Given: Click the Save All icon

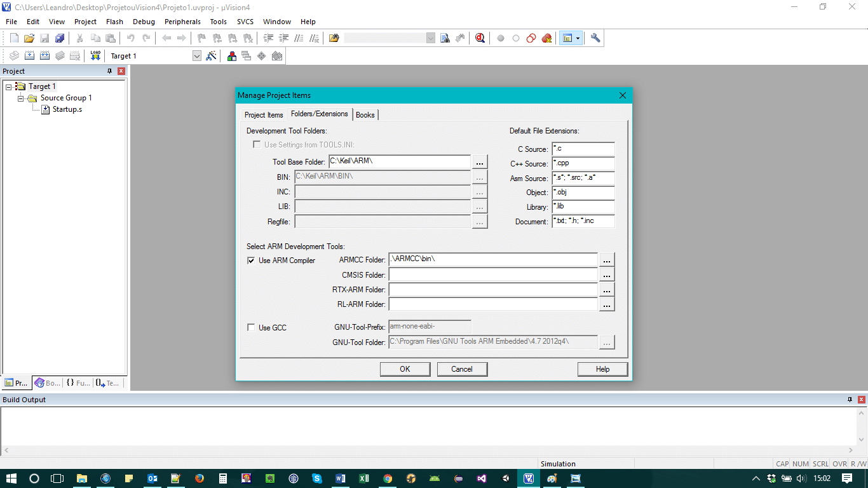Looking at the screenshot, I should click(x=60, y=38).
